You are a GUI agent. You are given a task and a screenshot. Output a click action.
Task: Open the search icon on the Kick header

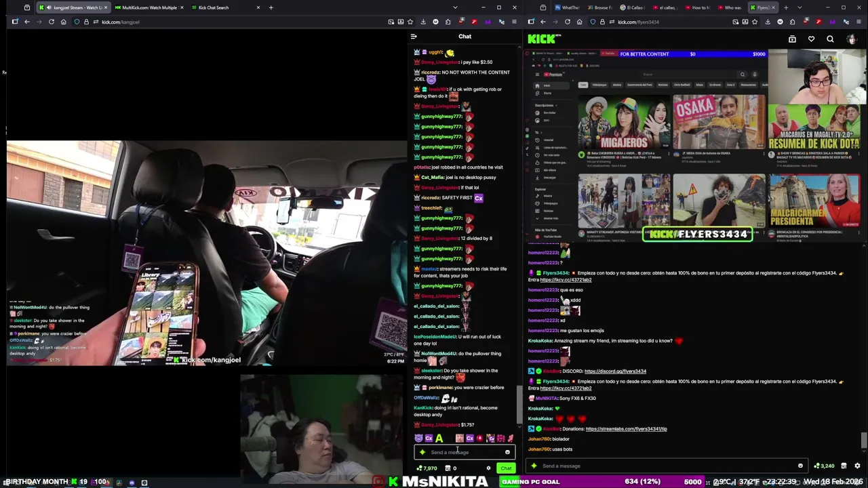pyautogui.click(x=830, y=39)
